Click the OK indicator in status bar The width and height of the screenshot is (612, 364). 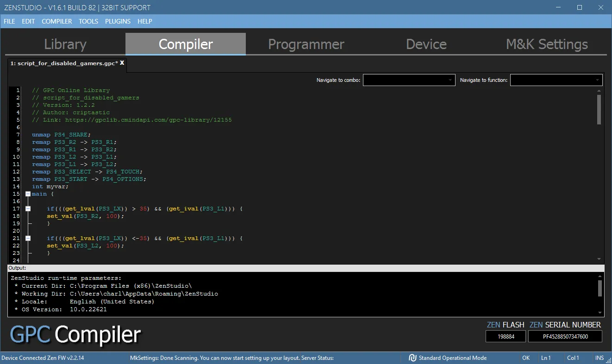[526, 358]
